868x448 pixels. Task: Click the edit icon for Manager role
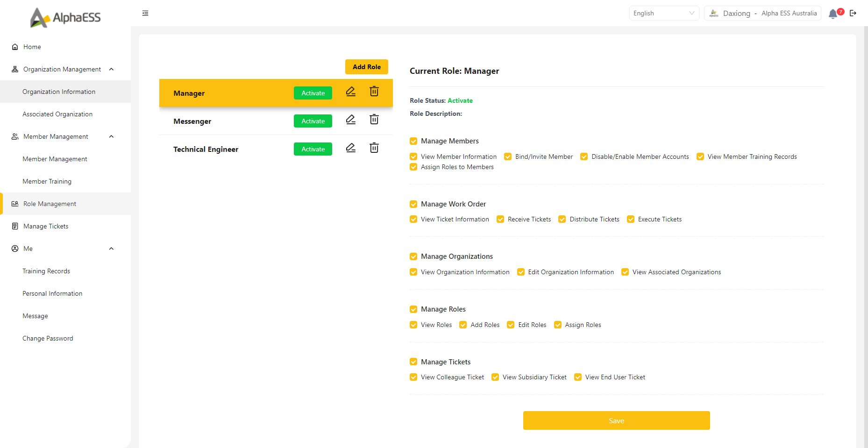(x=350, y=92)
